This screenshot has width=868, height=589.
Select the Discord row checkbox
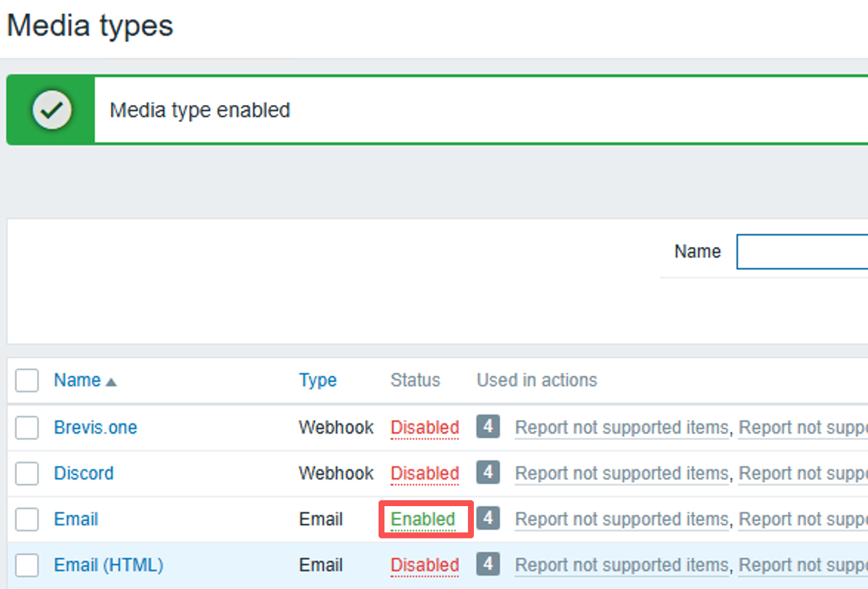[x=27, y=474]
